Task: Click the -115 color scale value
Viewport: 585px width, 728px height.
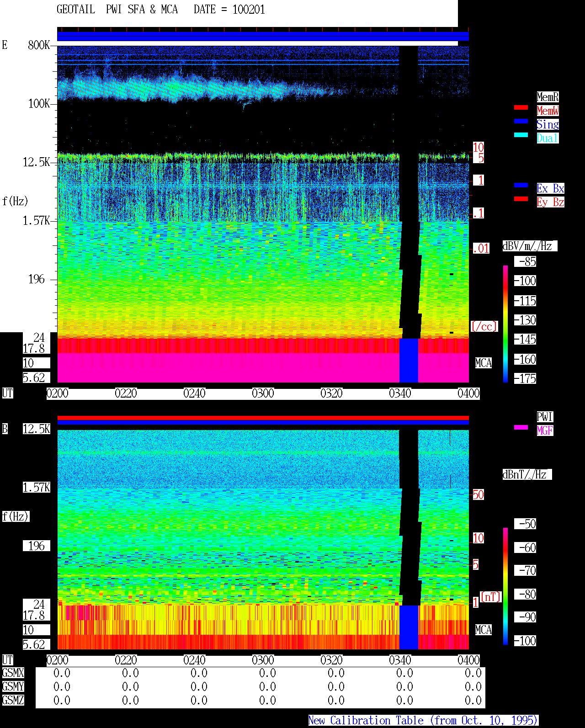Action: click(525, 301)
